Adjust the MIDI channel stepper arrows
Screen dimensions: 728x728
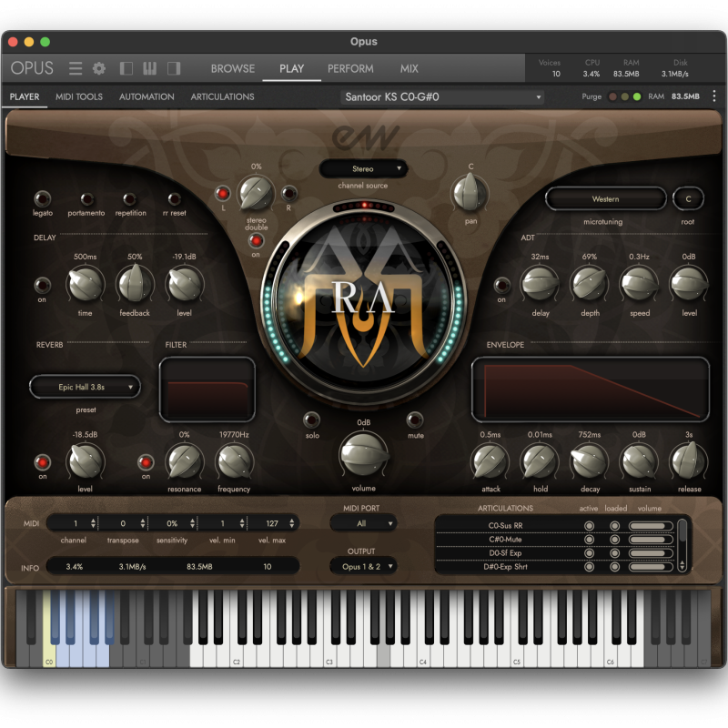93,524
